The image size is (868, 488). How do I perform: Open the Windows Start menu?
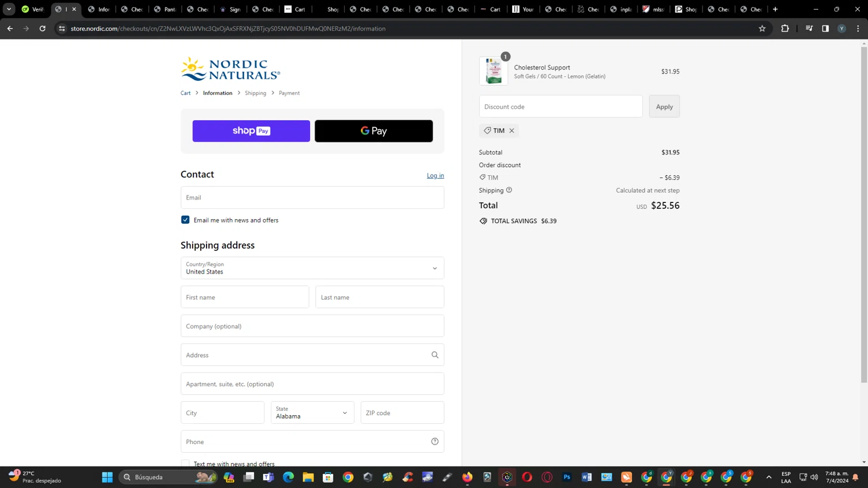(x=107, y=477)
